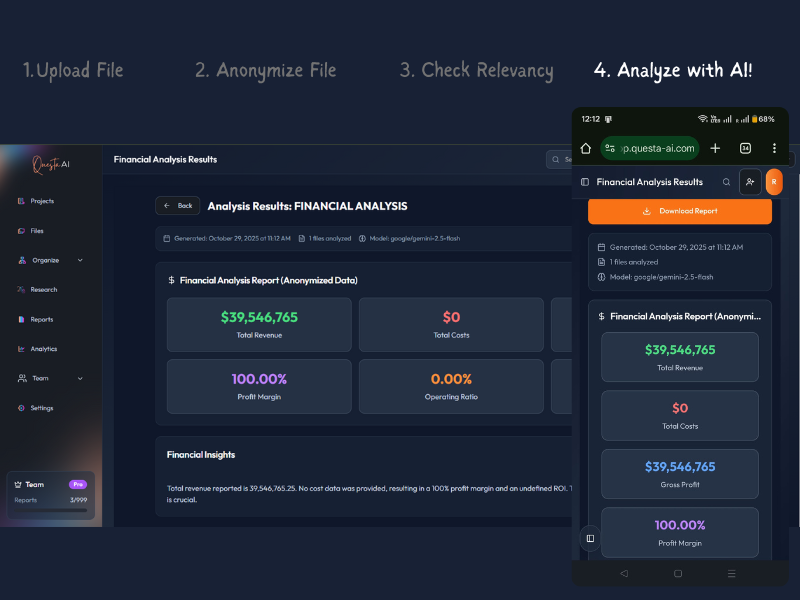Screen dimensions: 800x600
Task: Select the desktop Total Costs card
Action: (x=451, y=324)
